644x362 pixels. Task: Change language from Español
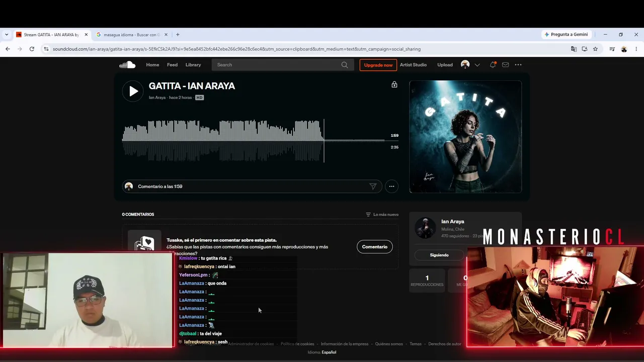pos(329,352)
